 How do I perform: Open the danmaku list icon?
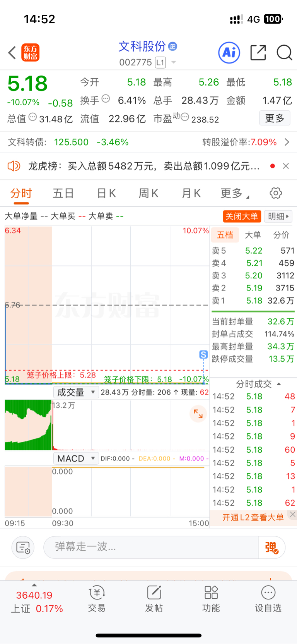(23, 547)
